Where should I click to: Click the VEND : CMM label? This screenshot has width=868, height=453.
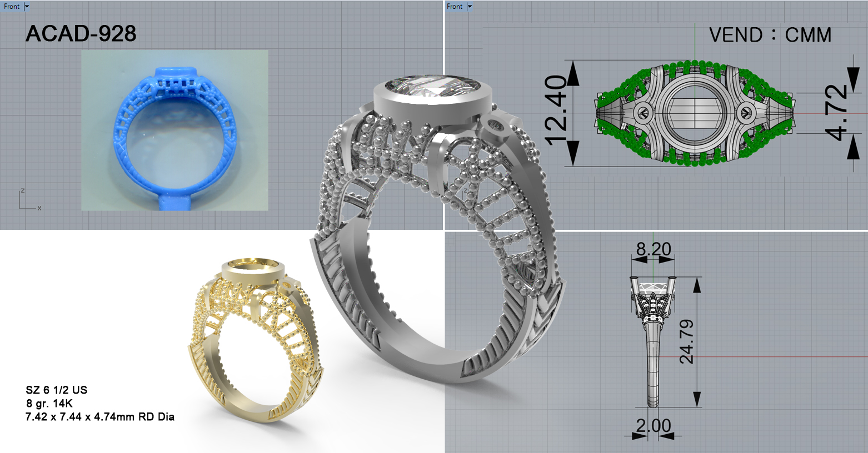770,35
